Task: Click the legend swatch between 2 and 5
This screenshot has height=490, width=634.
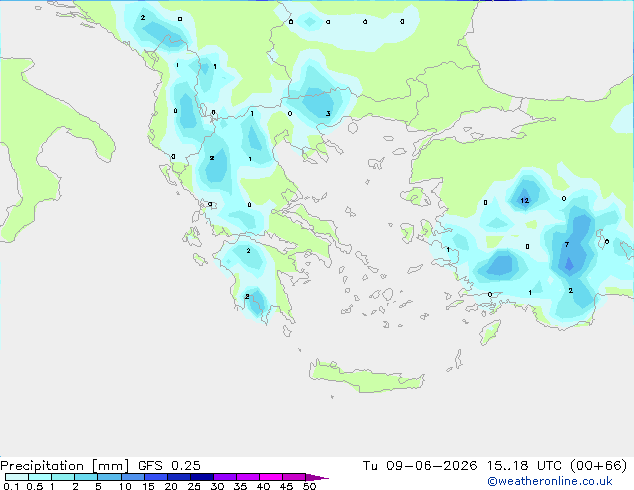Action: pyautogui.click(x=86, y=477)
